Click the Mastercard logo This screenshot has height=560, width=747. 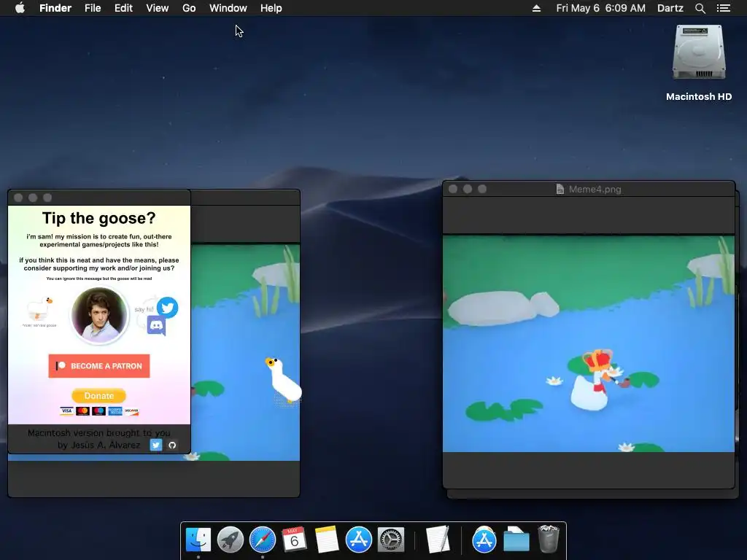(83, 411)
